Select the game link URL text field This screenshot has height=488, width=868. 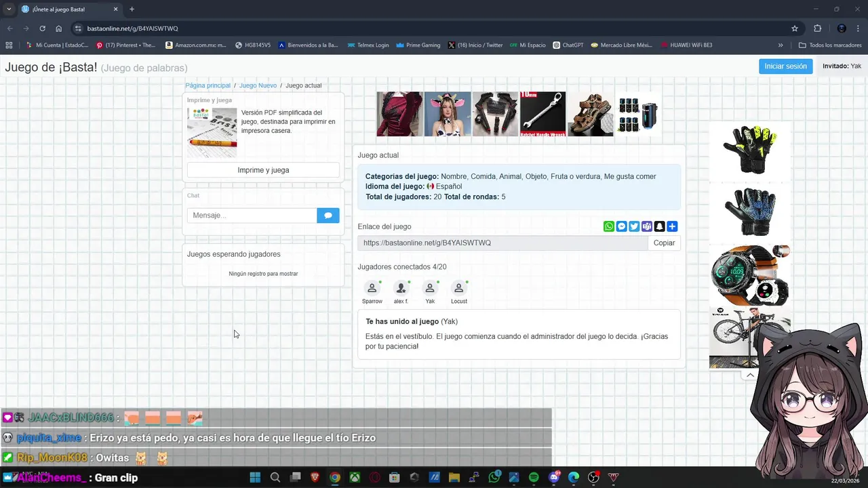pyautogui.click(x=502, y=243)
